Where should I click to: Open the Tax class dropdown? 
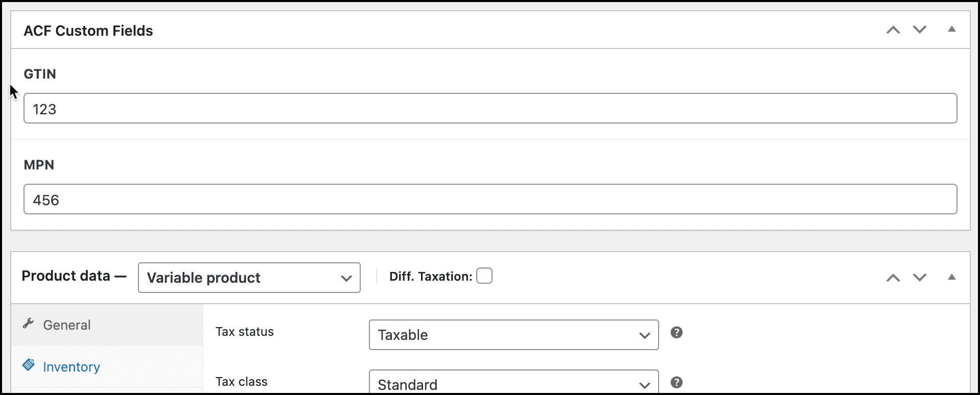(513, 383)
